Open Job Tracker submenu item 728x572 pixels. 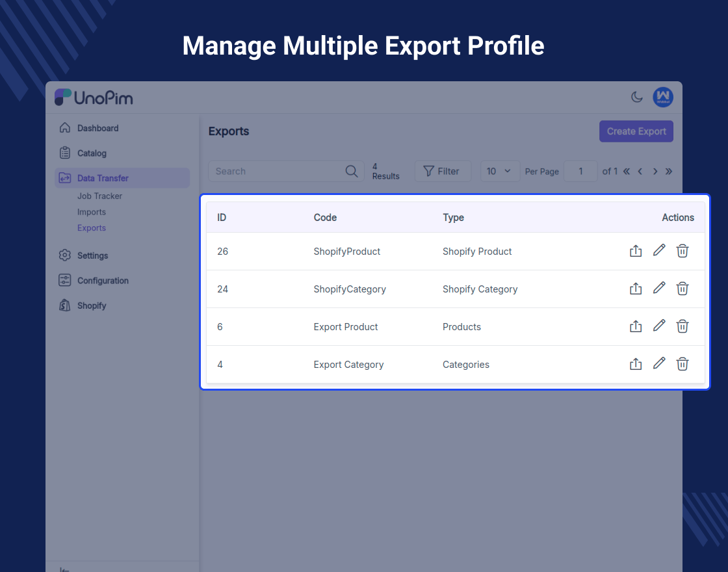tap(100, 196)
